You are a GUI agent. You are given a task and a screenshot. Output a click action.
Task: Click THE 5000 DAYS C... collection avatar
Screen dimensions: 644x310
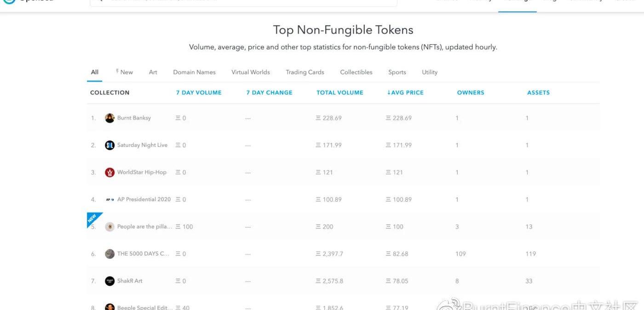point(109,254)
